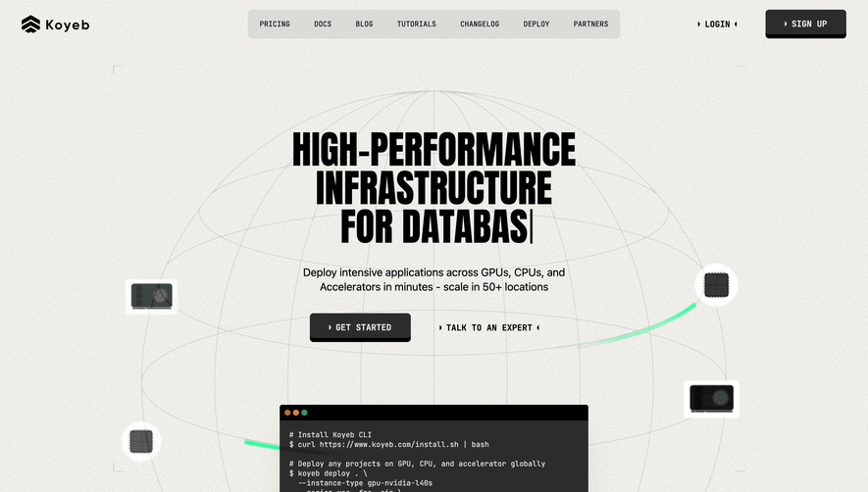Click Talk to an Expert link
Screen dimensions: 868x492
[x=489, y=327]
